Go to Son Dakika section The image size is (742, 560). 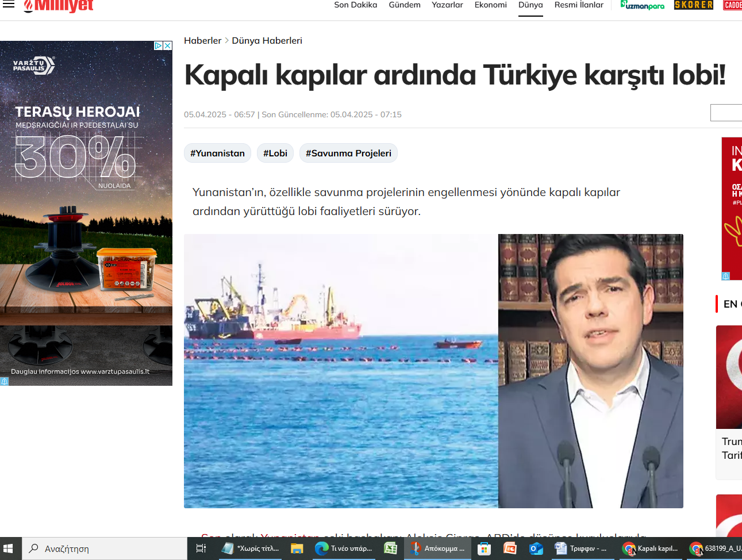click(x=355, y=5)
